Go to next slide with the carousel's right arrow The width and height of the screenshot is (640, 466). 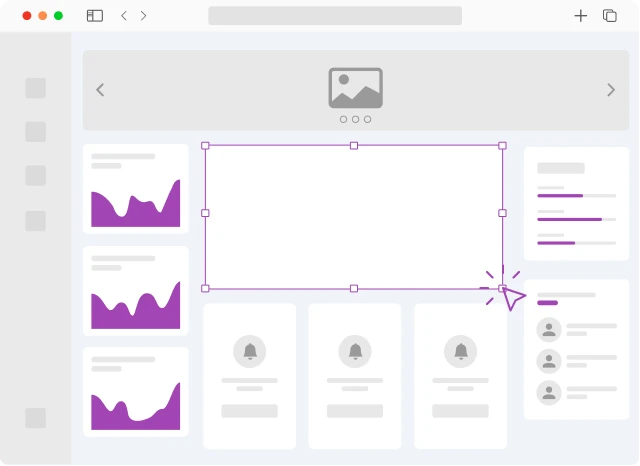coord(611,90)
